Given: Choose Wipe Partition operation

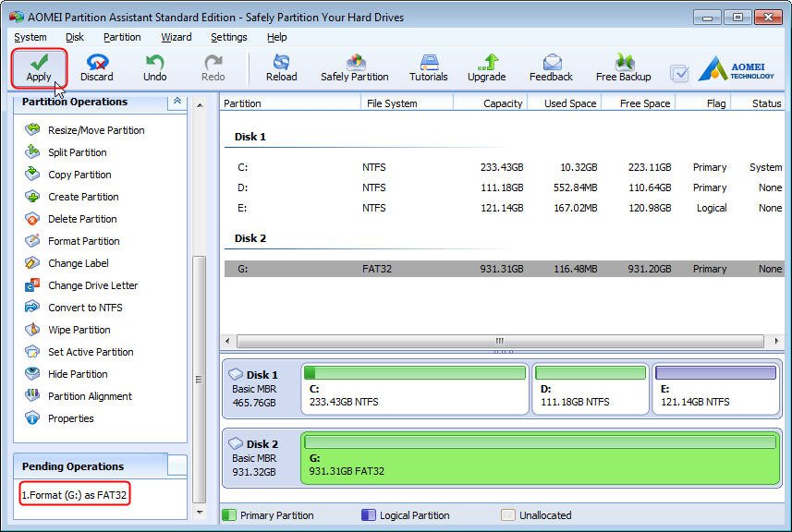Looking at the screenshot, I should (67, 330).
